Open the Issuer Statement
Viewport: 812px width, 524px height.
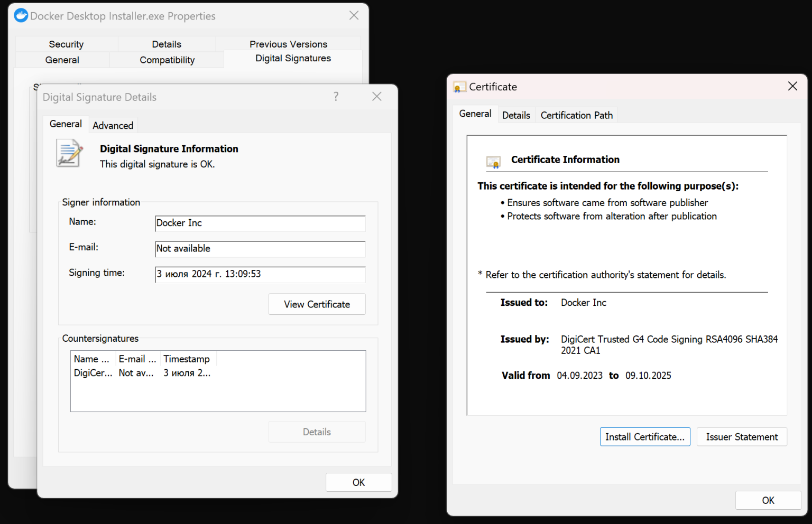pos(742,437)
